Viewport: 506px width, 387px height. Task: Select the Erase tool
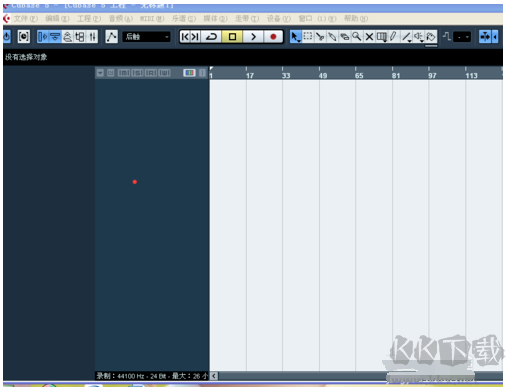345,36
